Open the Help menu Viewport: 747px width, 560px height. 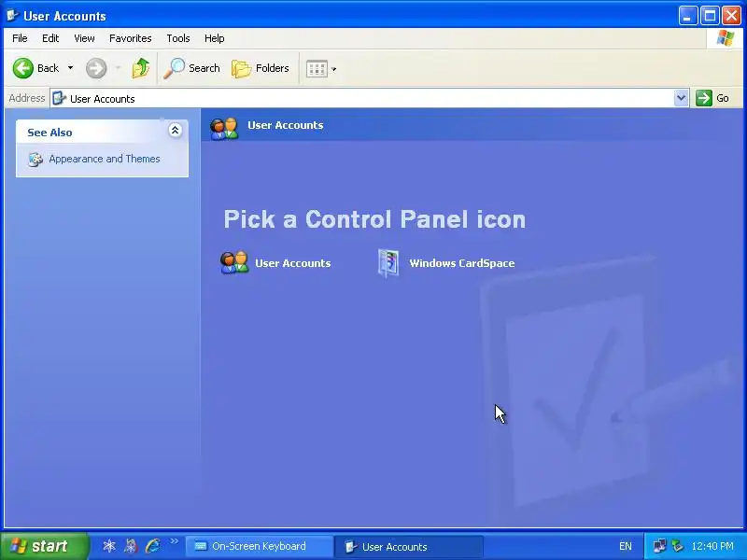(215, 38)
